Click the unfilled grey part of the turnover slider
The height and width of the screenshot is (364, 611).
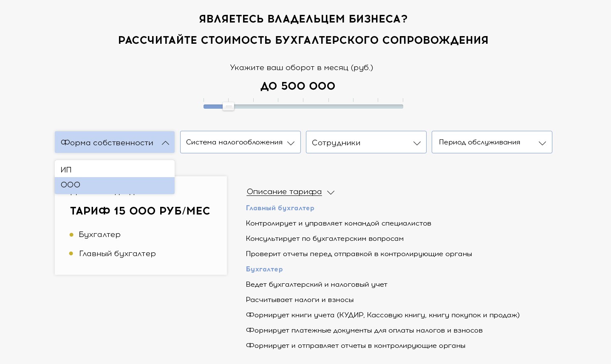[319, 107]
